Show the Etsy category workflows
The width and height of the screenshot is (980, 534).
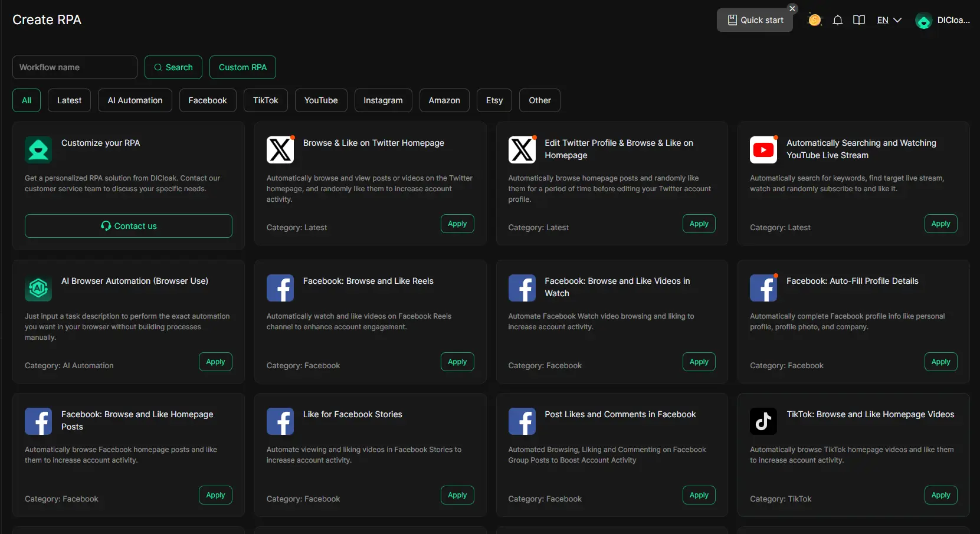(x=494, y=100)
